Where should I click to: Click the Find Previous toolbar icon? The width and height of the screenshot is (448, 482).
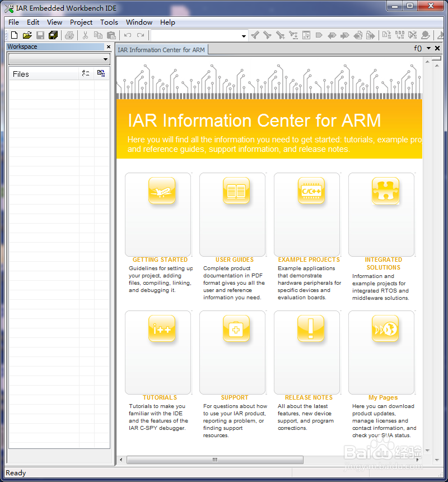click(255, 35)
